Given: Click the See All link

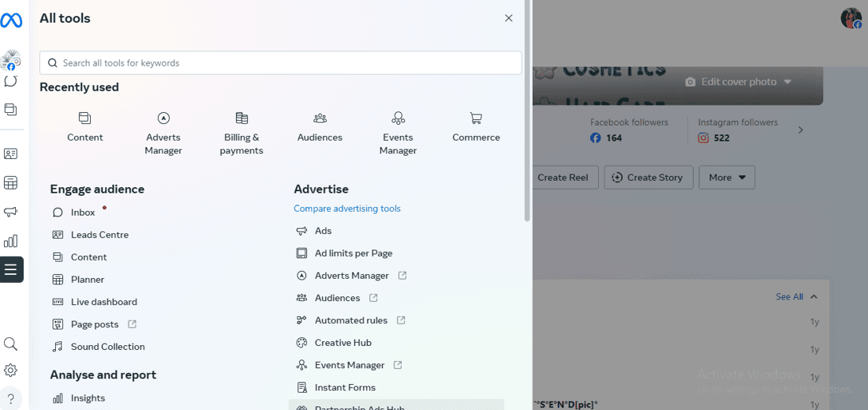Looking at the screenshot, I should 789,297.
